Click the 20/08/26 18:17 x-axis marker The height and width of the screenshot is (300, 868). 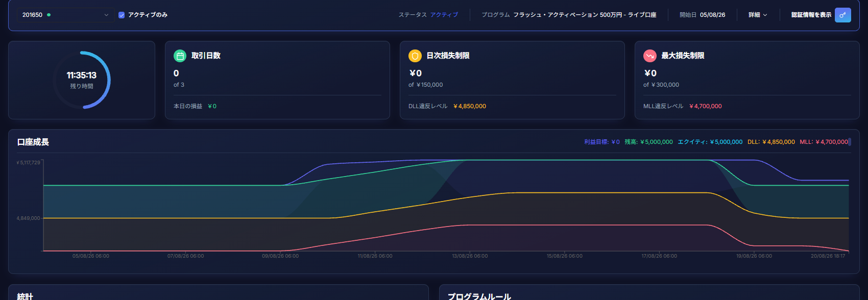pos(828,256)
